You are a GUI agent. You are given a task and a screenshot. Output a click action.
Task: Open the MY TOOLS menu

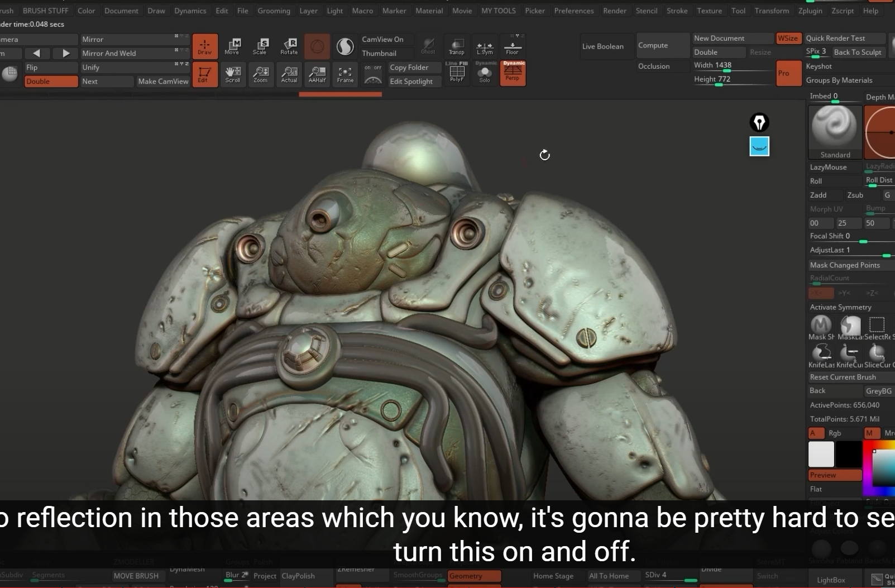[499, 11]
